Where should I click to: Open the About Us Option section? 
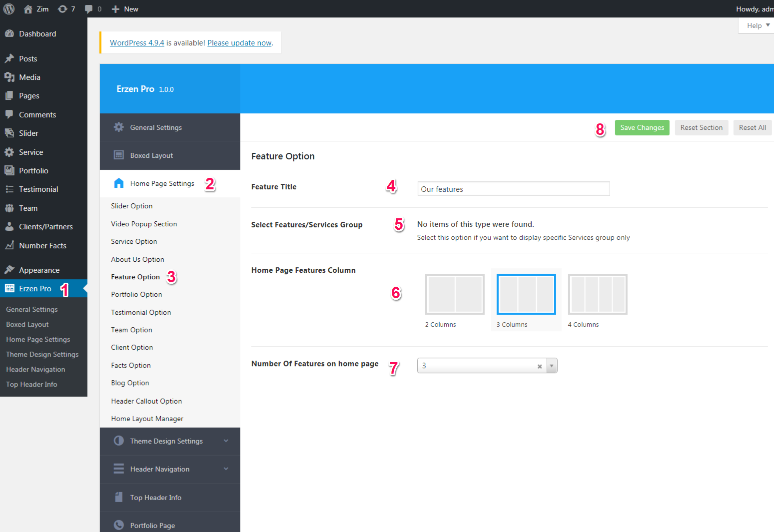[x=137, y=259]
